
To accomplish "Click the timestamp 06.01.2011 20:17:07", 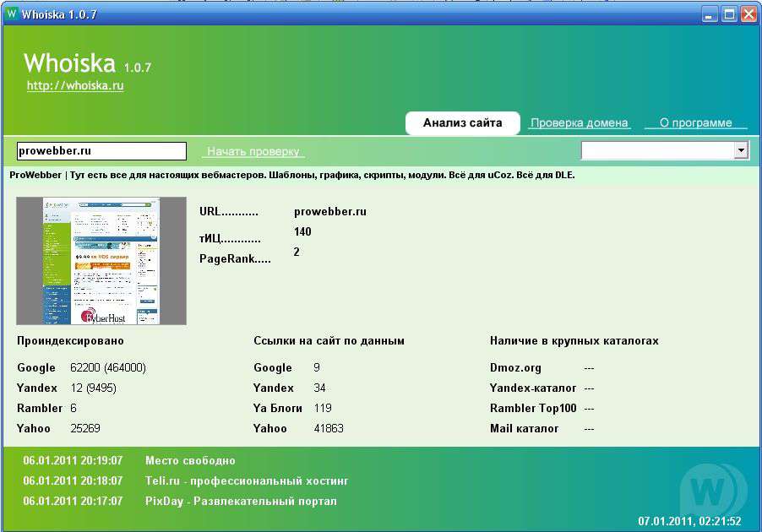I will pyautogui.click(x=73, y=502).
